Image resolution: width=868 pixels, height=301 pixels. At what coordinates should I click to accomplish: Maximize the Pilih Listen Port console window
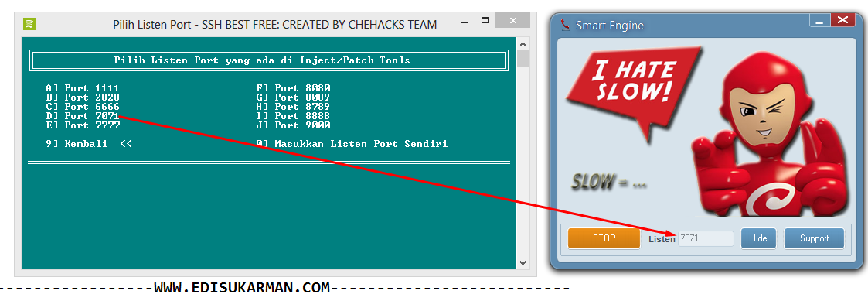click(x=485, y=21)
